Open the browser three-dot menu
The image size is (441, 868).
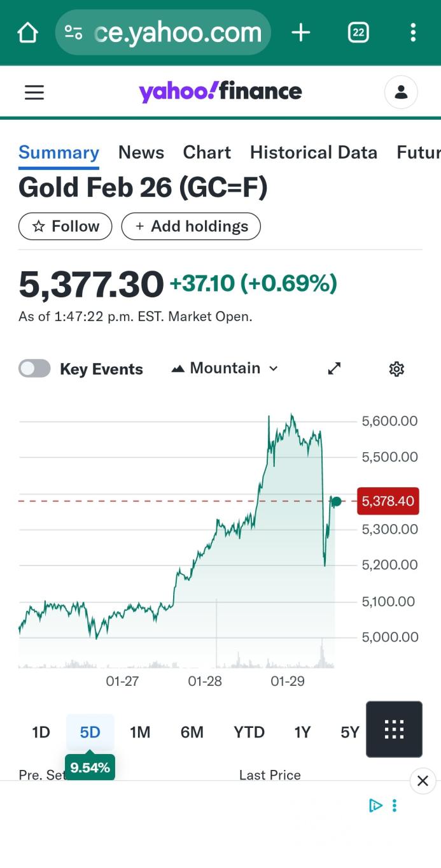coord(413,32)
